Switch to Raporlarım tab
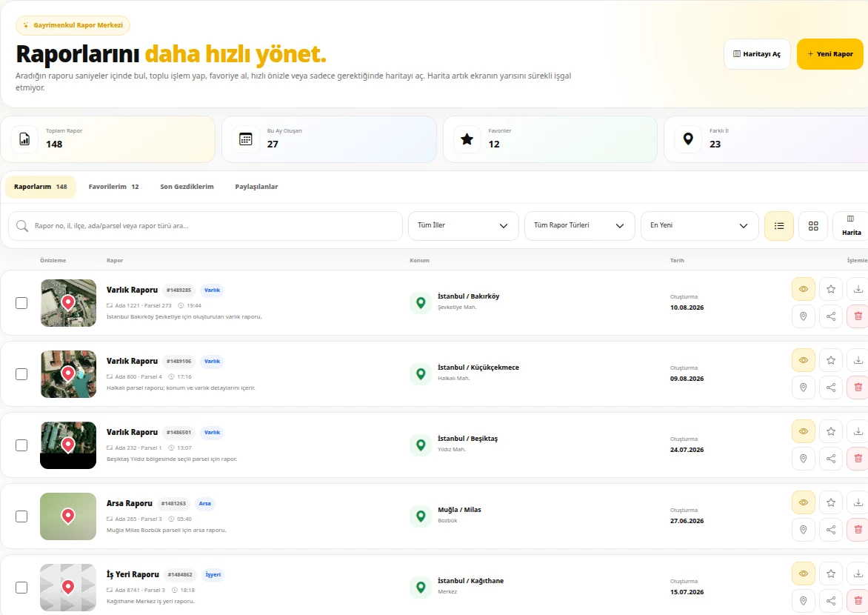The height and width of the screenshot is (615, 868). pos(41,187)
